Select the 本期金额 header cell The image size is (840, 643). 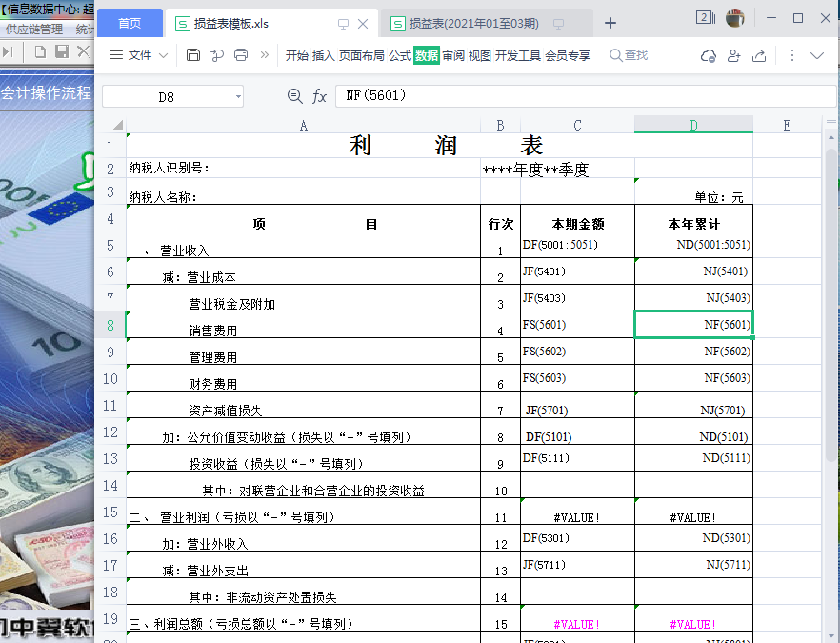(577, 218)
